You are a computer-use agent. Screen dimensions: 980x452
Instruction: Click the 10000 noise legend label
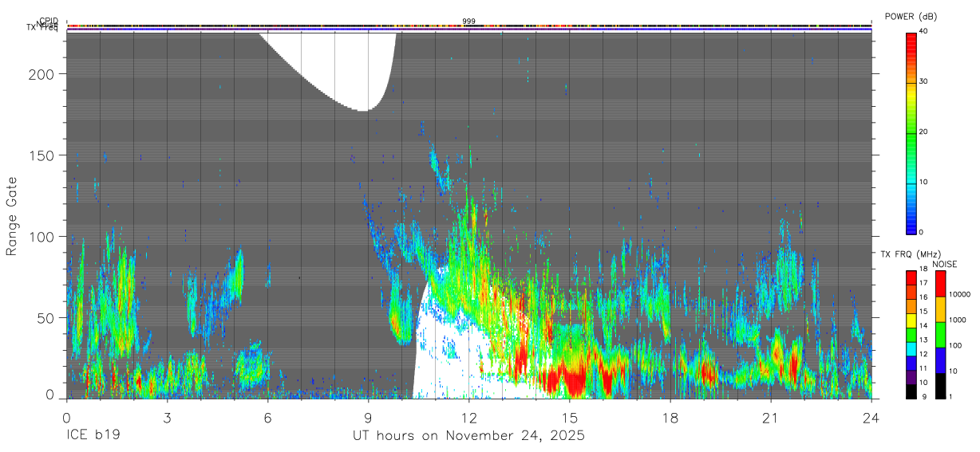(958, 294)
